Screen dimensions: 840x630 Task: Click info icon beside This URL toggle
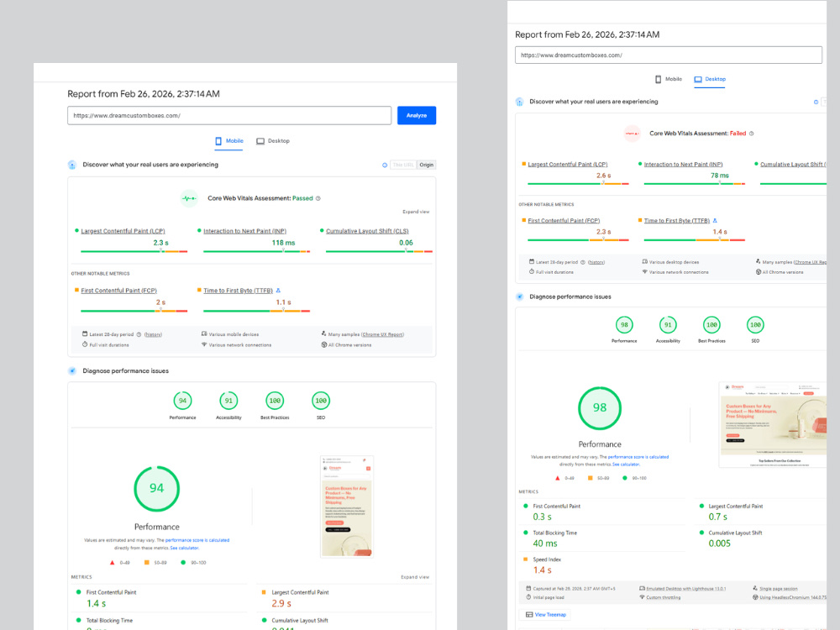point(385,165)
